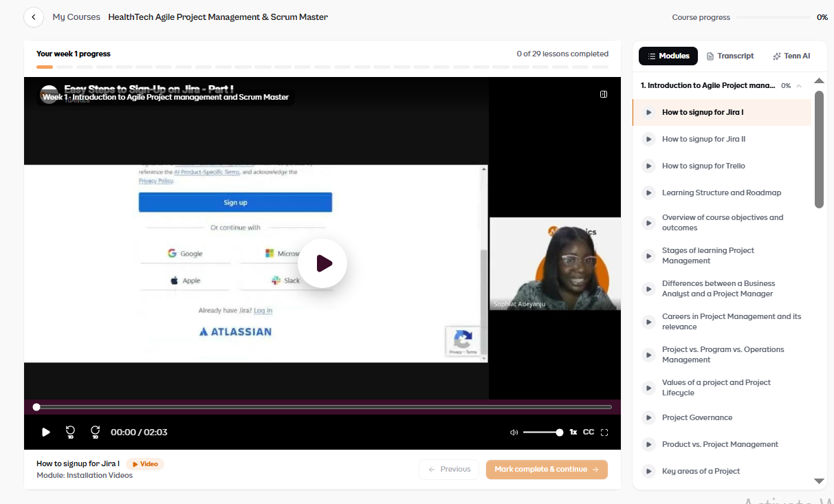Play icon for Key areas of a Project
The height and width of the screenshot is (504, 834).
click(x=648, y=471)
